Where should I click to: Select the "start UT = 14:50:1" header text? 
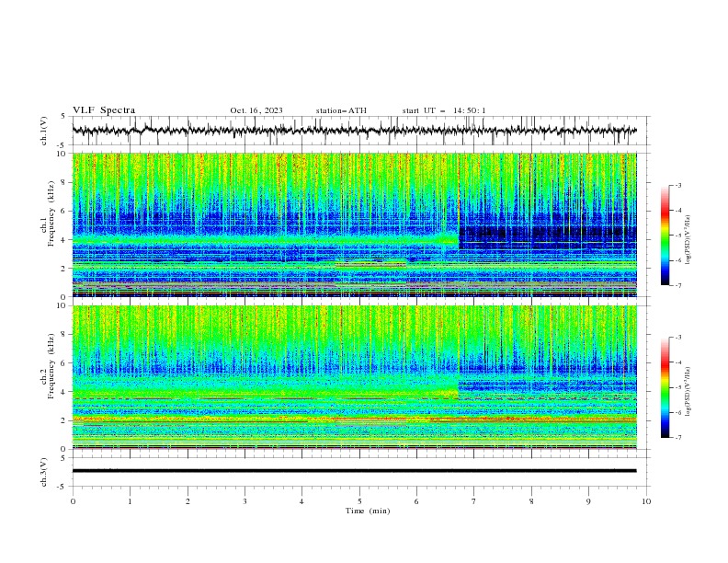click(444, 110)
